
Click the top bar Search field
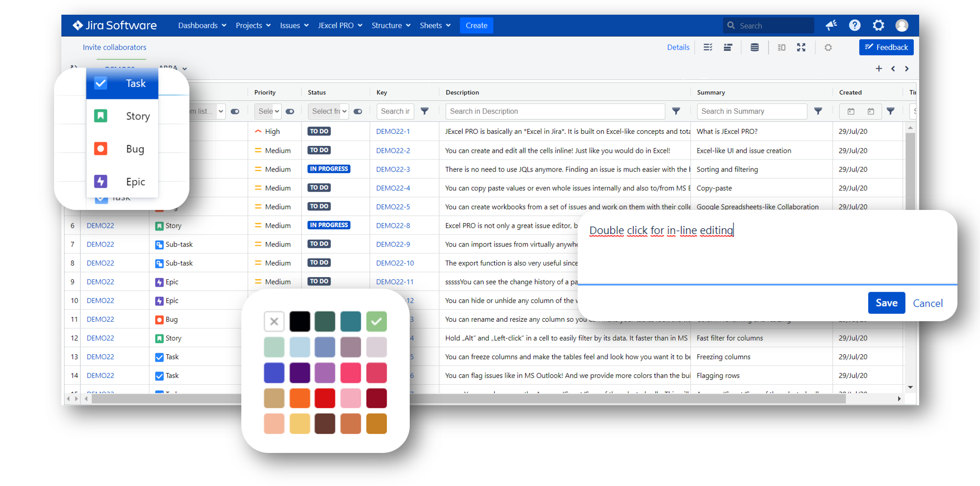[x=768, y=25]
